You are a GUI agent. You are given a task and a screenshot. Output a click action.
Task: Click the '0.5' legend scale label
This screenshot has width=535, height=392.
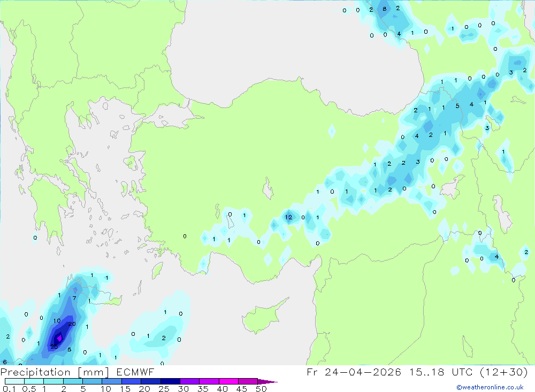(x=29, y=389)
